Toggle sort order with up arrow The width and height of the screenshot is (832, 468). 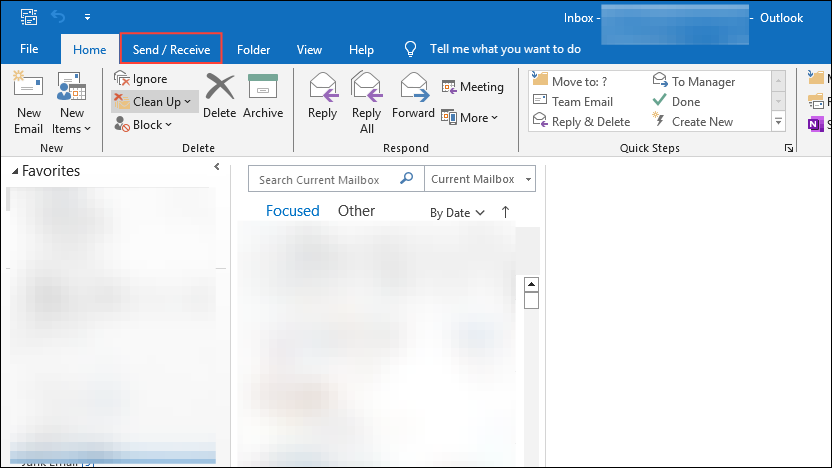(x=505, y=212)
